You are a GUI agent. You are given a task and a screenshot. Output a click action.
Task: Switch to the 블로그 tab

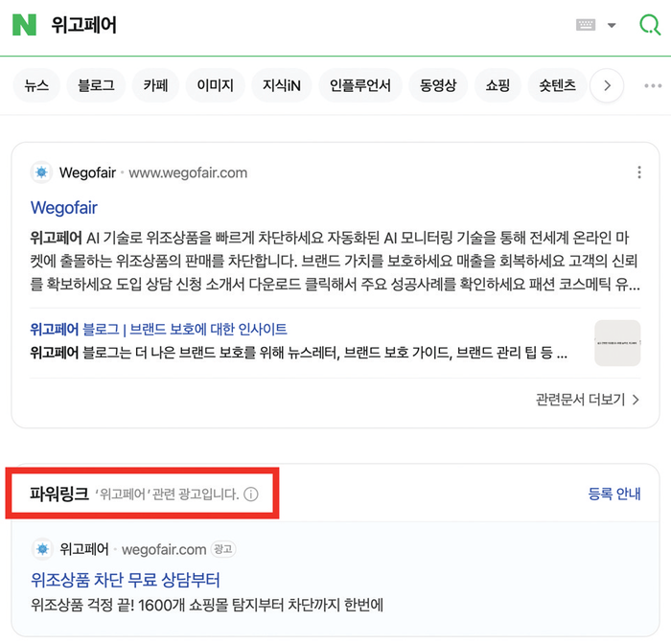[96, 86]
